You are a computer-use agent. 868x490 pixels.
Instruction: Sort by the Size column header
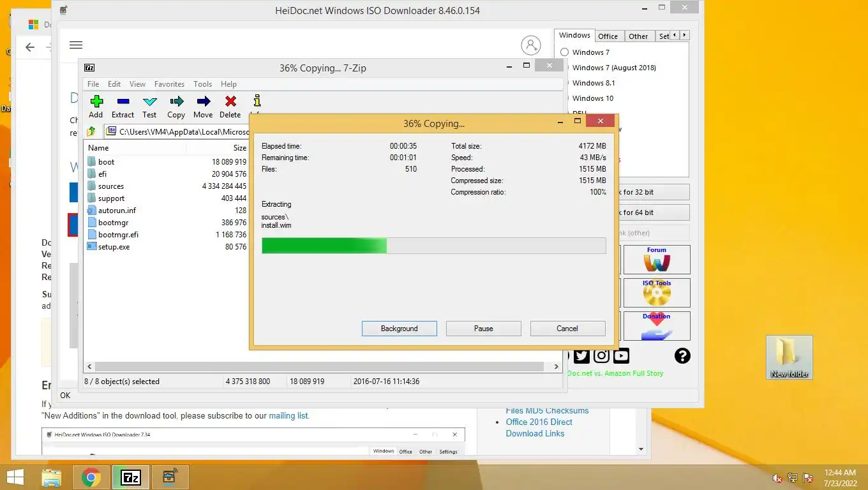[x=217, y=148]
